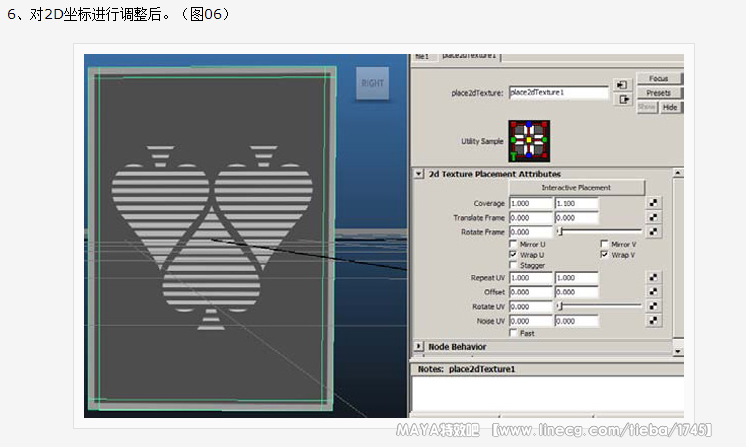Click the Rotate UV slider handle
This screenshot has width=746, height=447.
[x=559, y=306]
